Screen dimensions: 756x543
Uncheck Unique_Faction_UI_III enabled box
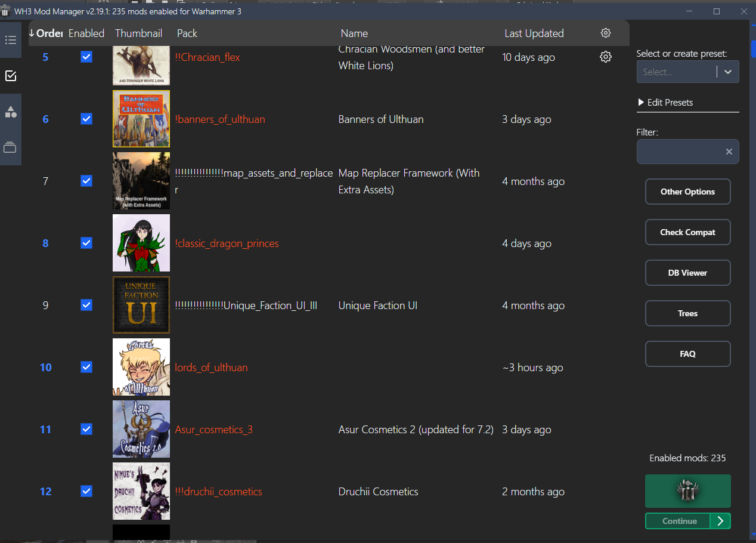[x=86, y=305]
